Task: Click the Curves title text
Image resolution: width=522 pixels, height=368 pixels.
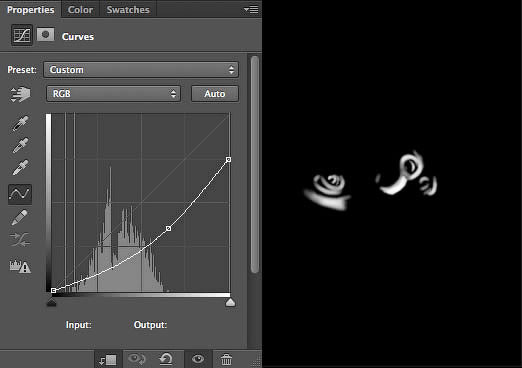Action: click(x=78, y=36)
